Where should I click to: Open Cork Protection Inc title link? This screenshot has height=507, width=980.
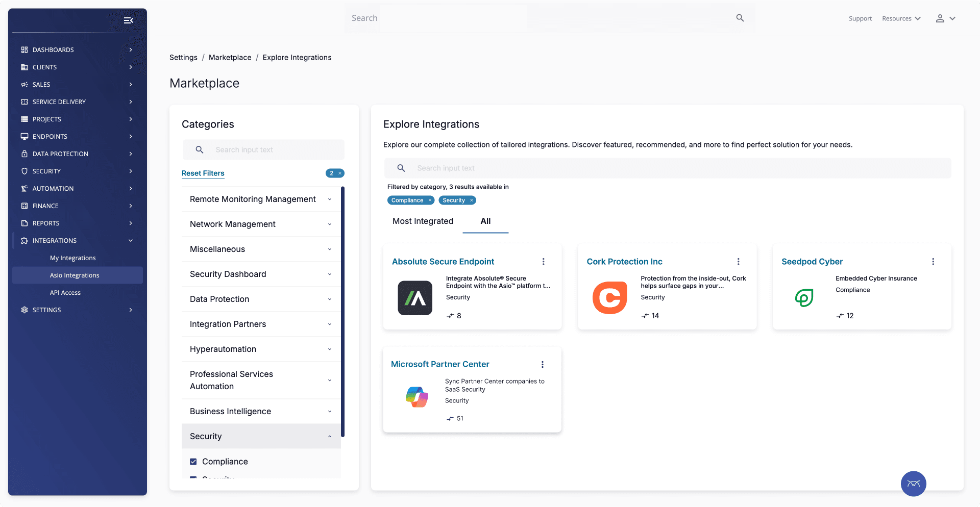[624, 262]
